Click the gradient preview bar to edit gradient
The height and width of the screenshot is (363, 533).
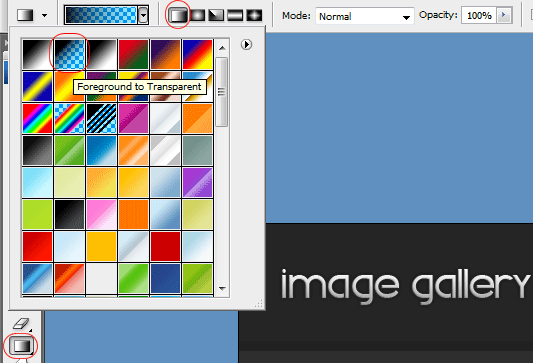101,15
